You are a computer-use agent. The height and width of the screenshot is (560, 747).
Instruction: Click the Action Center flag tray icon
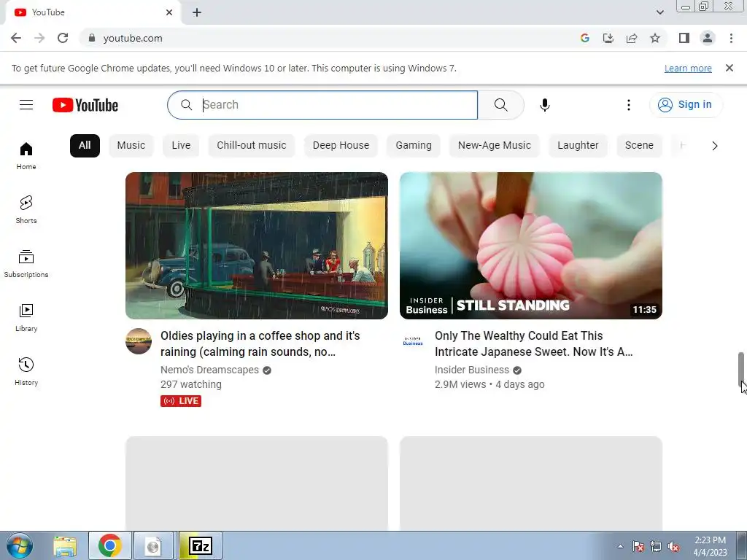(x=638, y=546)
